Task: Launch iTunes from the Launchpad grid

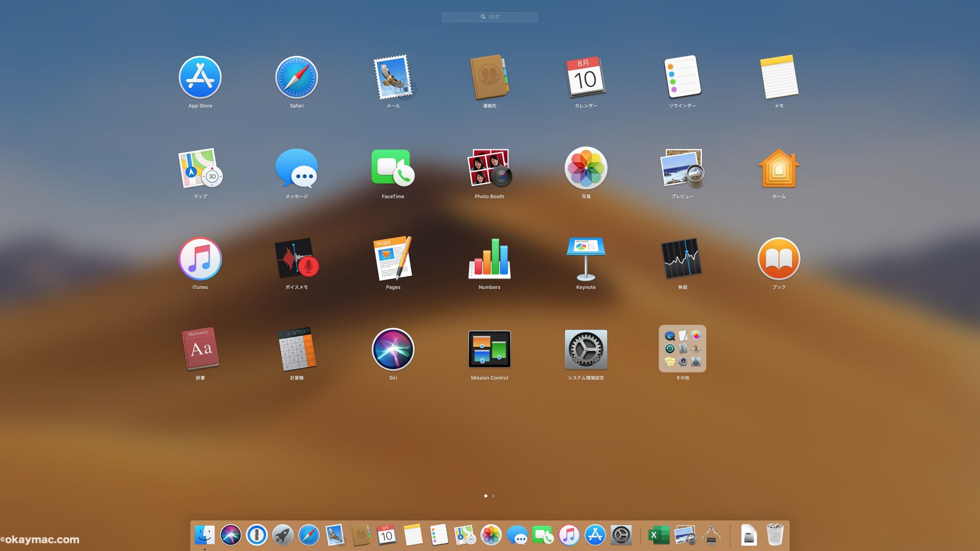Action: [x=200, y=259]
